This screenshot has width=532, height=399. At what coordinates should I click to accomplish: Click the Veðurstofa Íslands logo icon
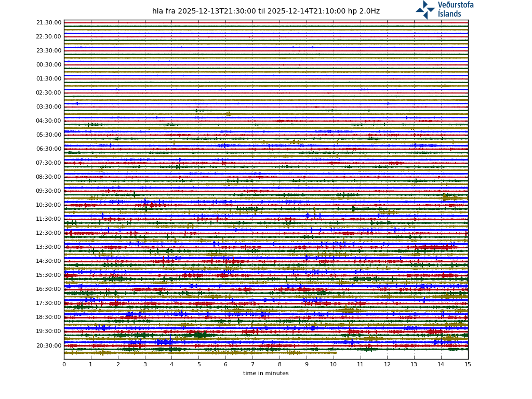(425, 10)
